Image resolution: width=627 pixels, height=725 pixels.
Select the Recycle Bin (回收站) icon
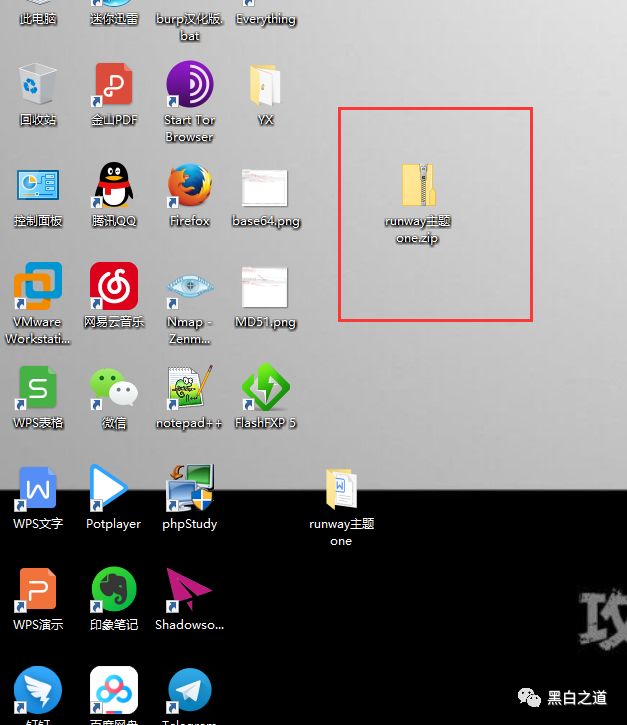pyautogui.click(x=38, y=86)
